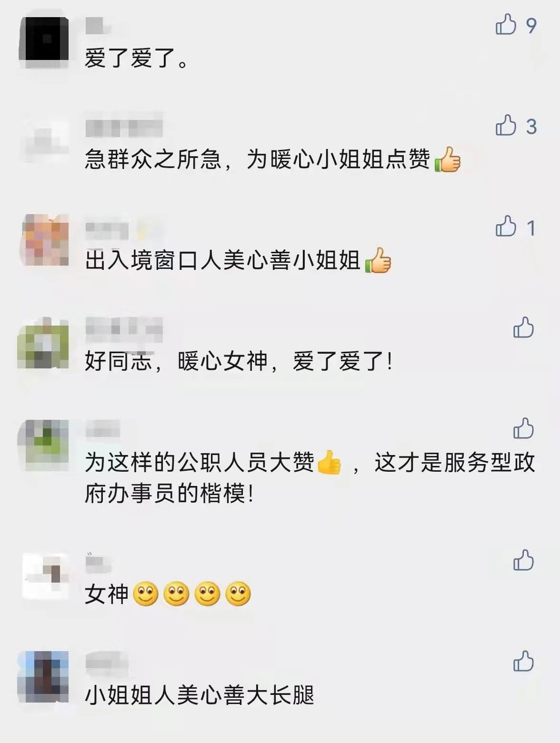Viewport: 560px width, 743px height.
Task: Like the comment "爱了爱了。"
Action: [506, 24]
